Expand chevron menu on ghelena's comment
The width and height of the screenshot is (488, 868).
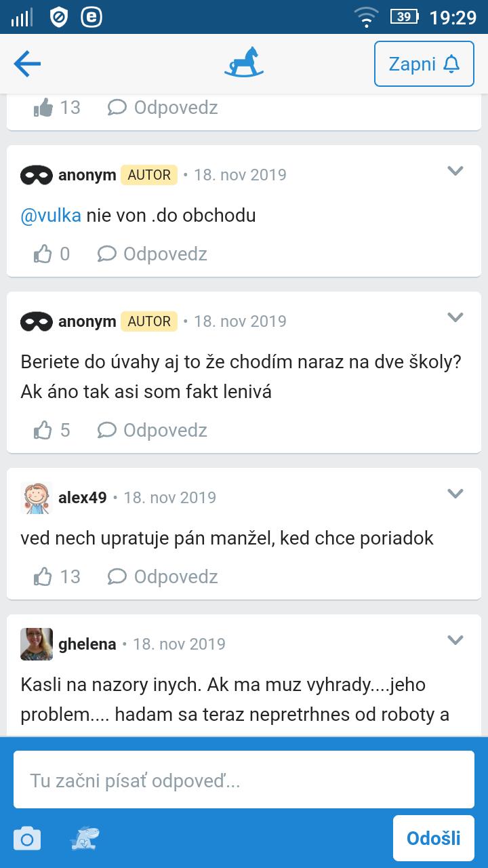455,640
